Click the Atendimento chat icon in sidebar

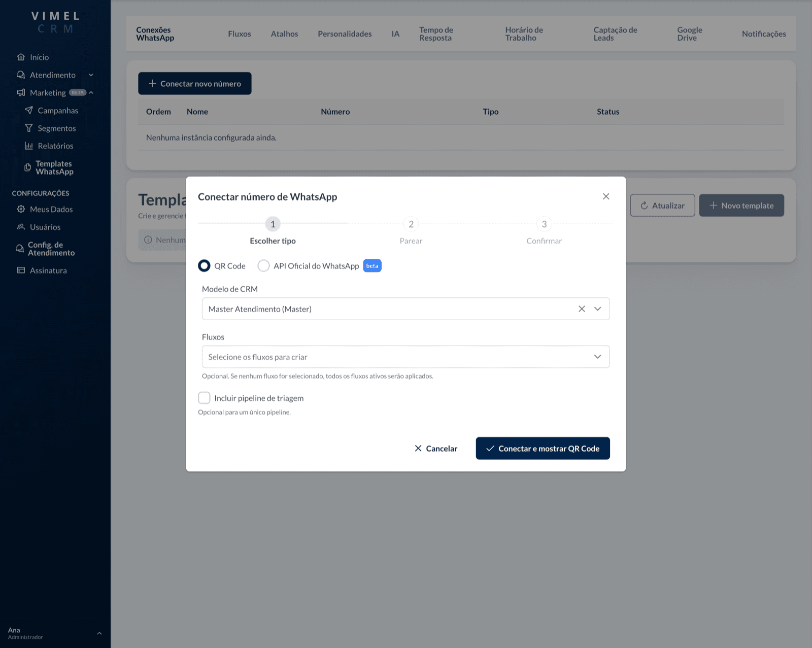21,75
